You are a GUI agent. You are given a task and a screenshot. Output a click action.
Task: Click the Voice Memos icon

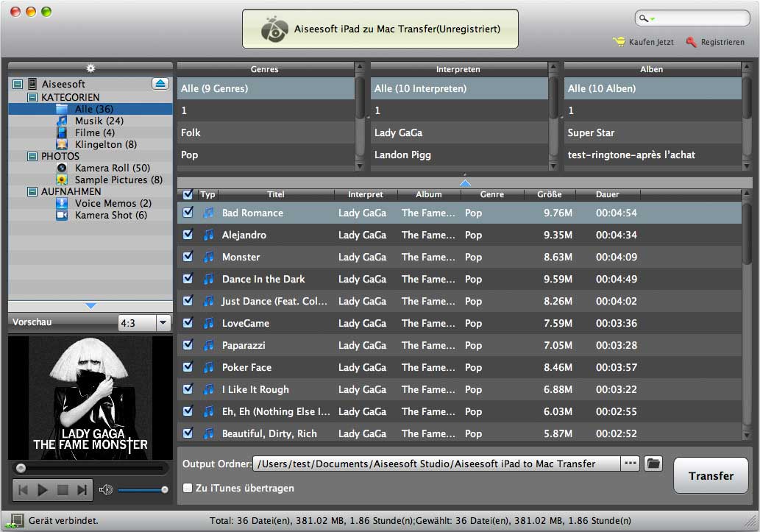coord(62,203)
